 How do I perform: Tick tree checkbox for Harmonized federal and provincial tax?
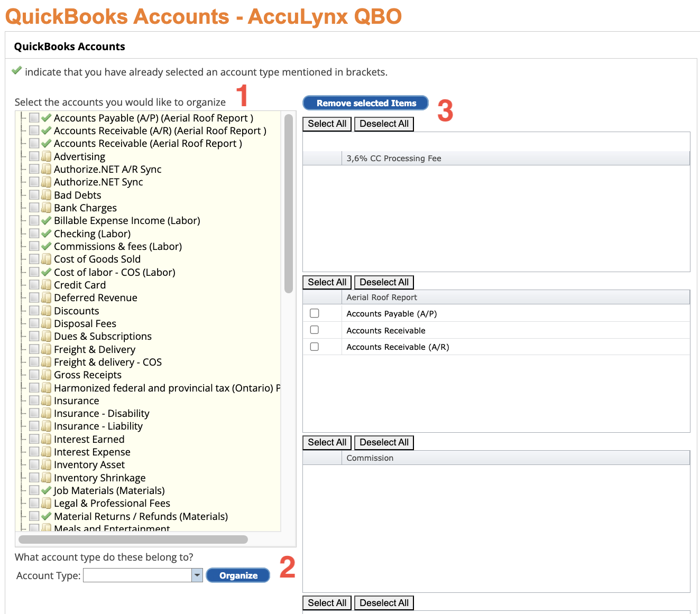tap(34, 388)
